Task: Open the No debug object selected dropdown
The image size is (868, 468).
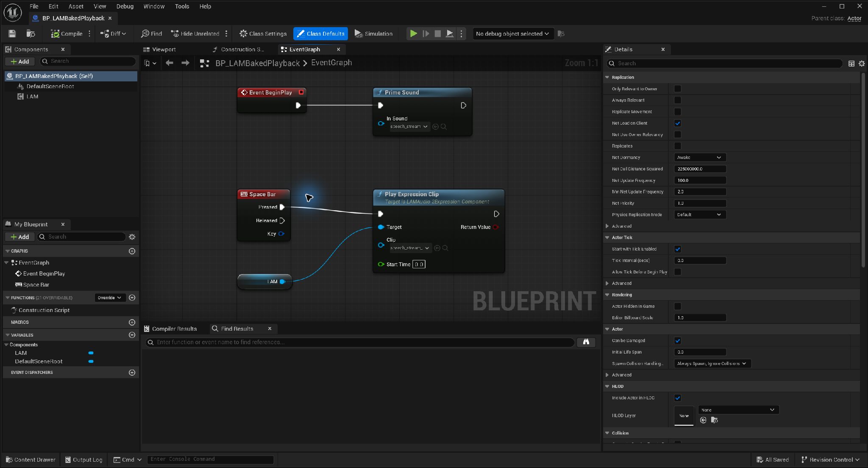Action: click(513, 33)
